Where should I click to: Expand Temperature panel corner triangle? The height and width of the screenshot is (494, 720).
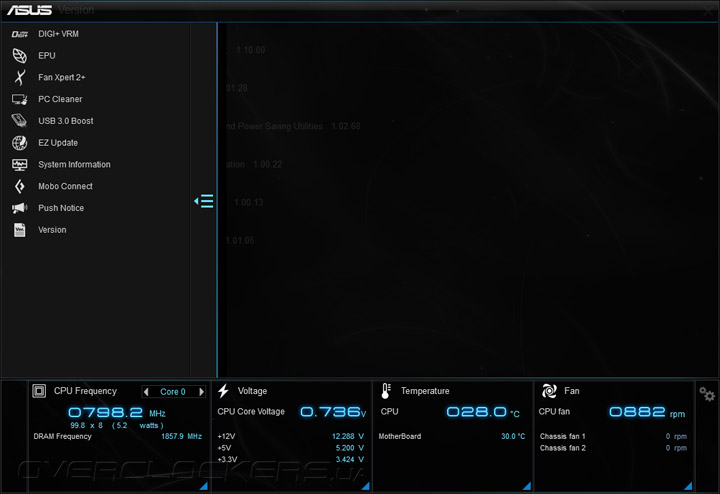pos(527,485)
